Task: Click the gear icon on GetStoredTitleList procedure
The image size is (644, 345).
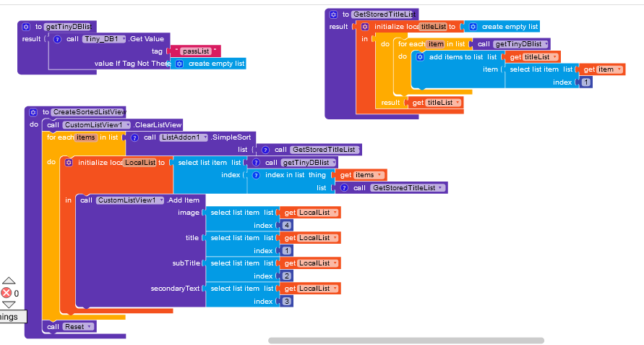Action: pos(333,14)
